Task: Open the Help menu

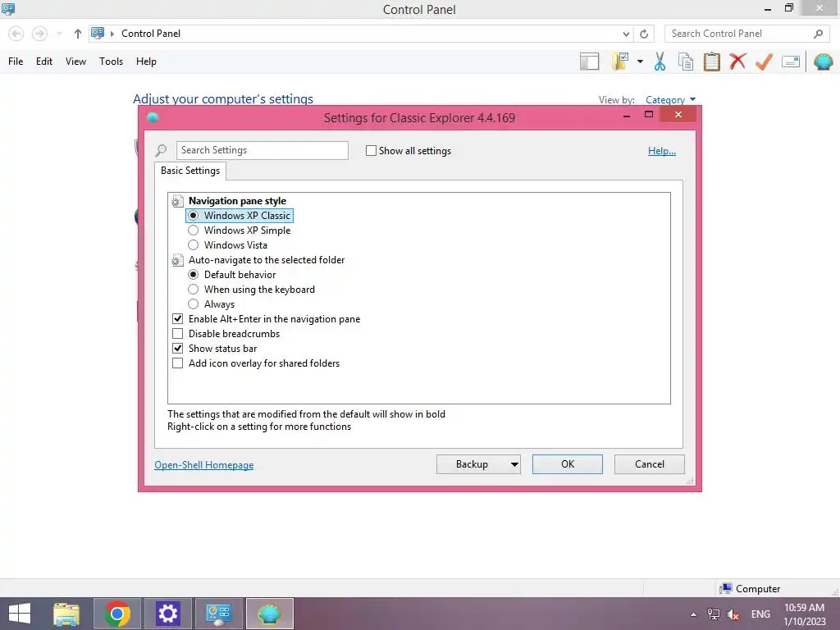Action: 146,62
